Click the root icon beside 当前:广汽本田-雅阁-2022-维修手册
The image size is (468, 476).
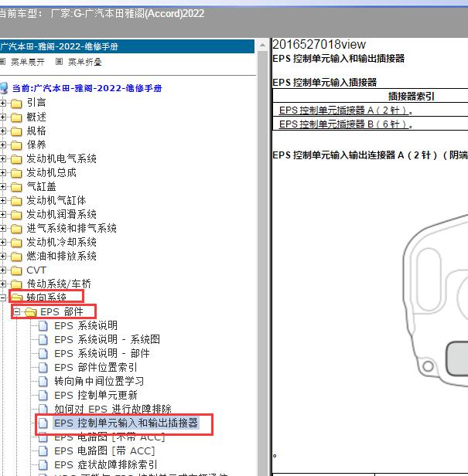(4, 88)
